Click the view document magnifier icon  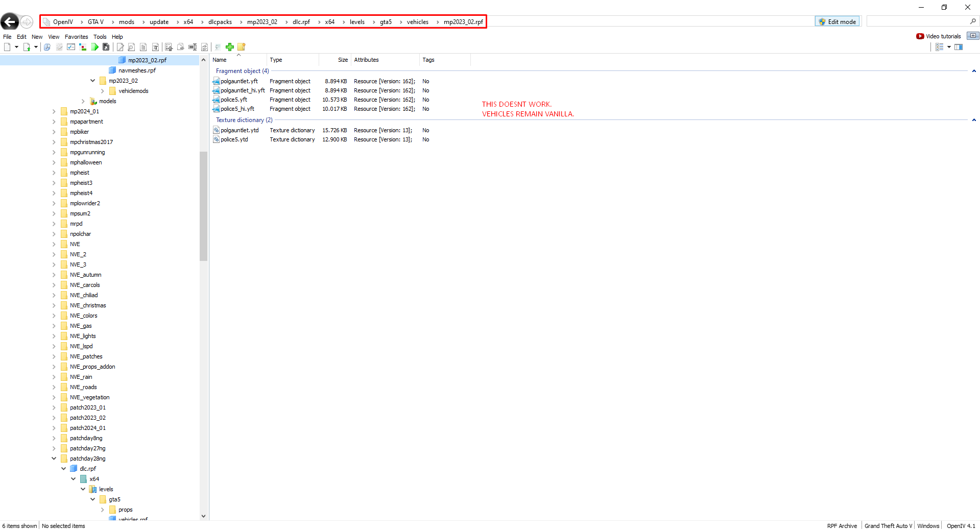tap(132, 47)
